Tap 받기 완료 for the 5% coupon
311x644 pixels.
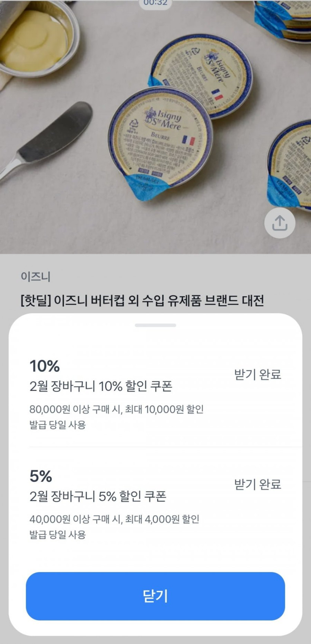click(x=257, y=484)
